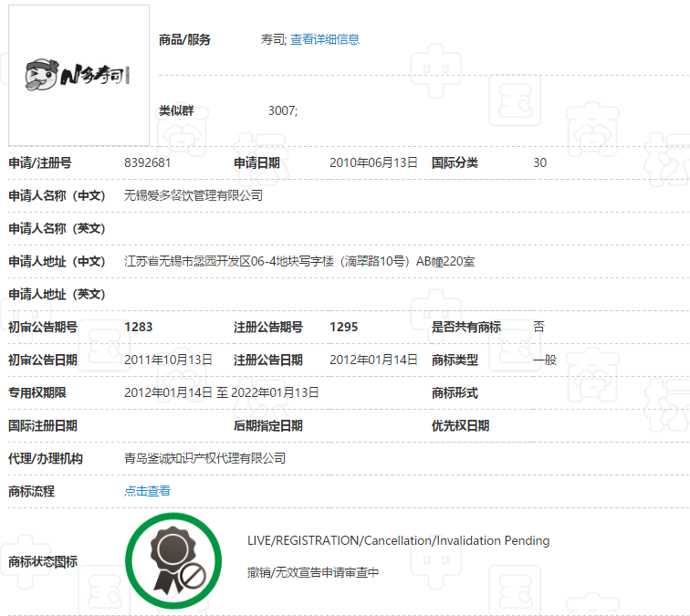Image resolution: width=690 pixels, height=616 pixels.
Task: Click the similar group value 3007
Action: [x=282, y=110]
